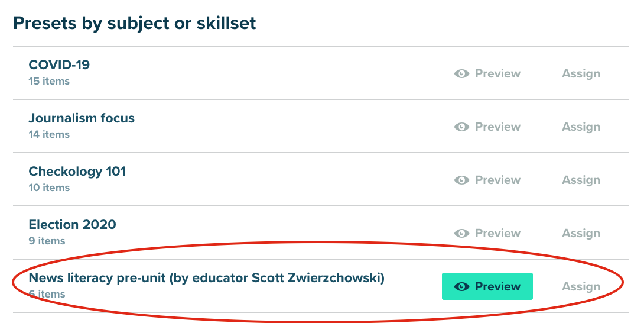The image size is (644, 323).
Task: Click the eye icon on the green Preview button
Action: 461,287
